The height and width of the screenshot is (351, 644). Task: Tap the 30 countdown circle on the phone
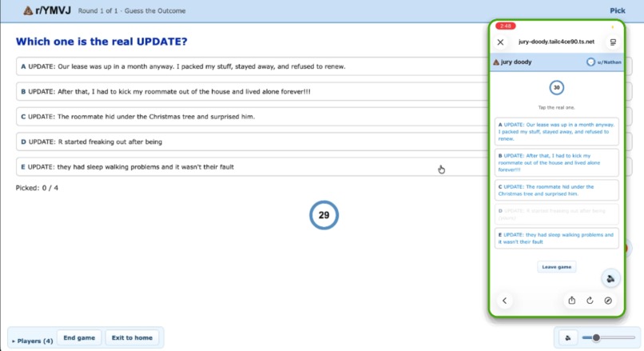point(557,87)
